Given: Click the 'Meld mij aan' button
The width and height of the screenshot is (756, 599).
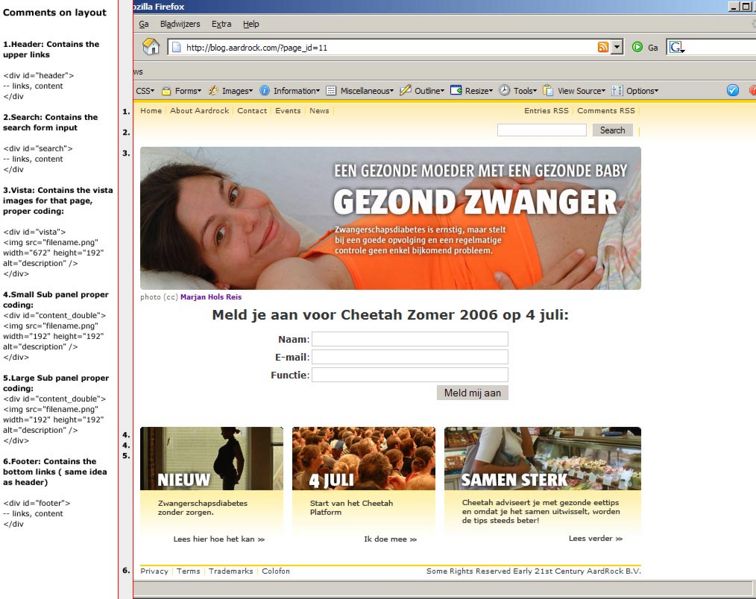Looking at the screenshot, I should (x=472, y=393).
